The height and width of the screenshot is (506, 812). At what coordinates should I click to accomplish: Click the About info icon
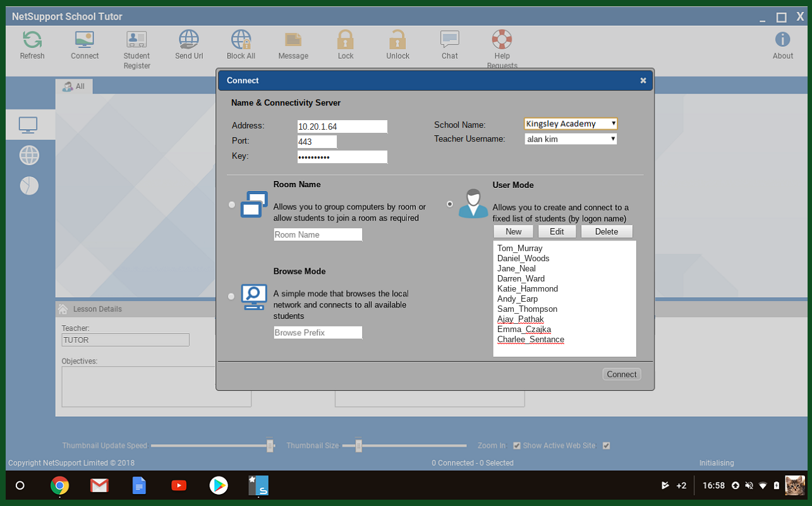pos(782,40)
